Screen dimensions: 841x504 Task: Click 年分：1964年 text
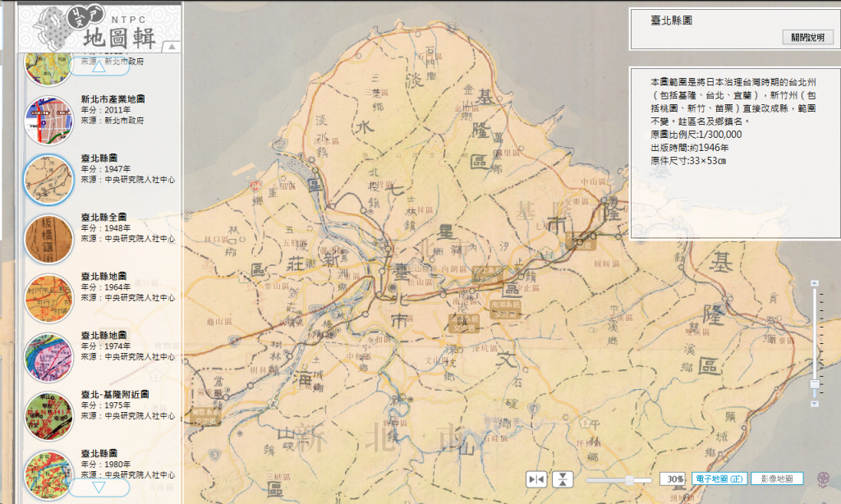[106, 286]
